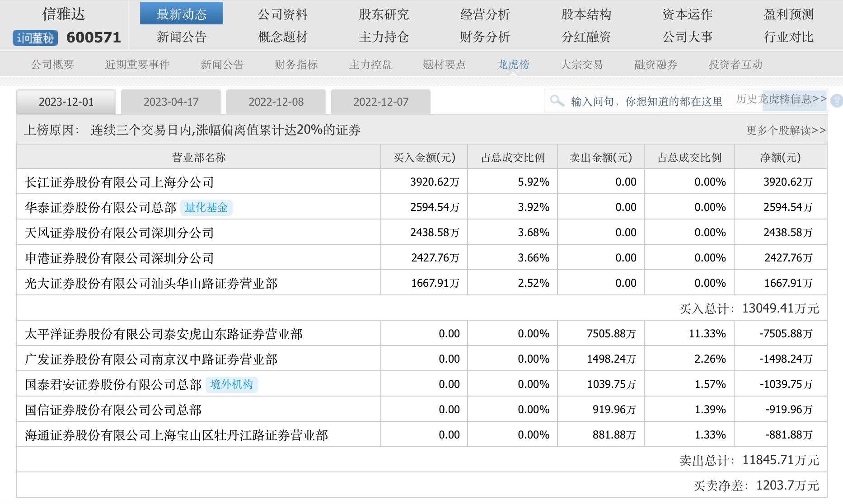
Task: Switch to the 财务分析 menu
Action: click(485, 37)
